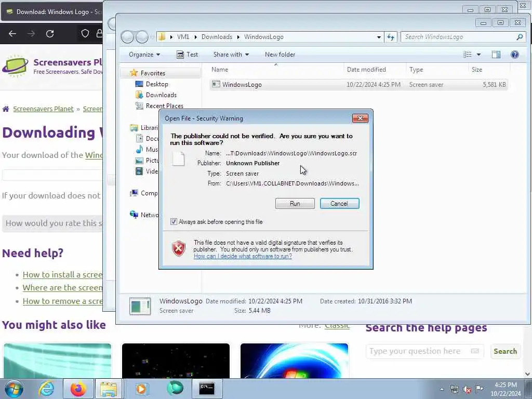Click the Computer icon in navigation pane
This screenshot has height=399, width=532.
pos(135,193)
